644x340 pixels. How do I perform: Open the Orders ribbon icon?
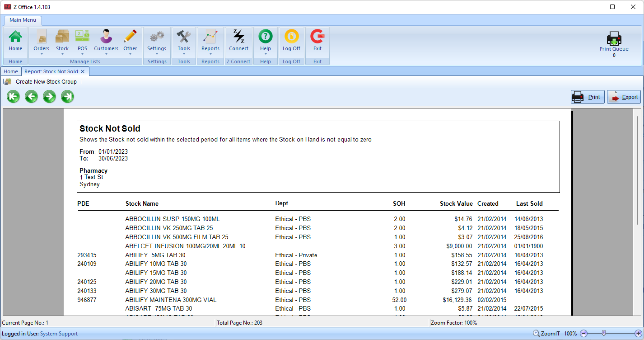tap(42, 36)
